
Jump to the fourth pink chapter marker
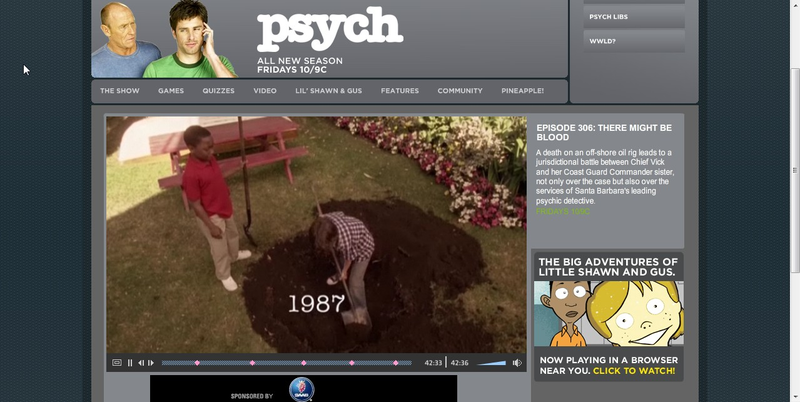click(352, 363)
